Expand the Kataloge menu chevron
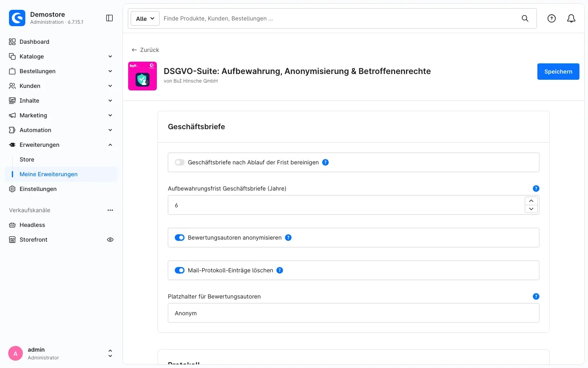 tap(110, 56)
